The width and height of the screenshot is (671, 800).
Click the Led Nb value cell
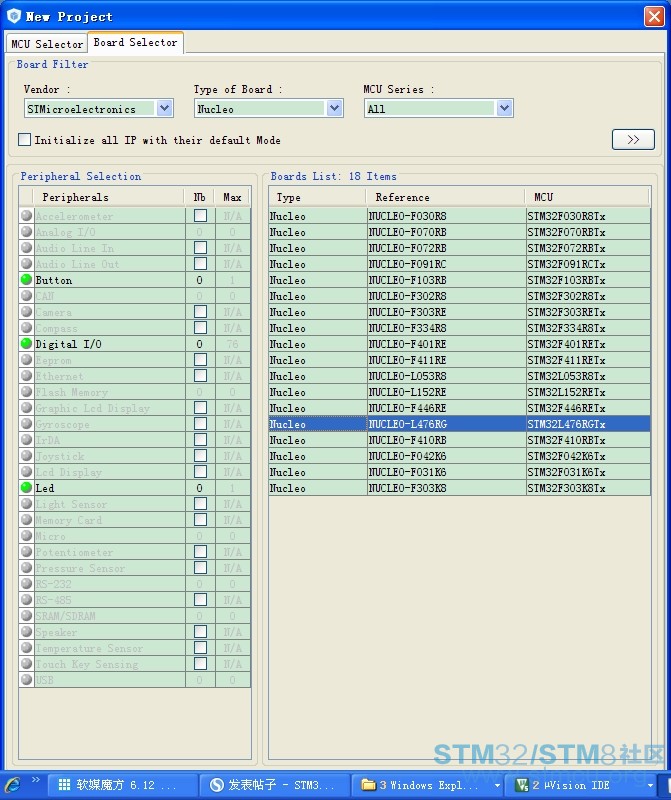coord(200,488)
